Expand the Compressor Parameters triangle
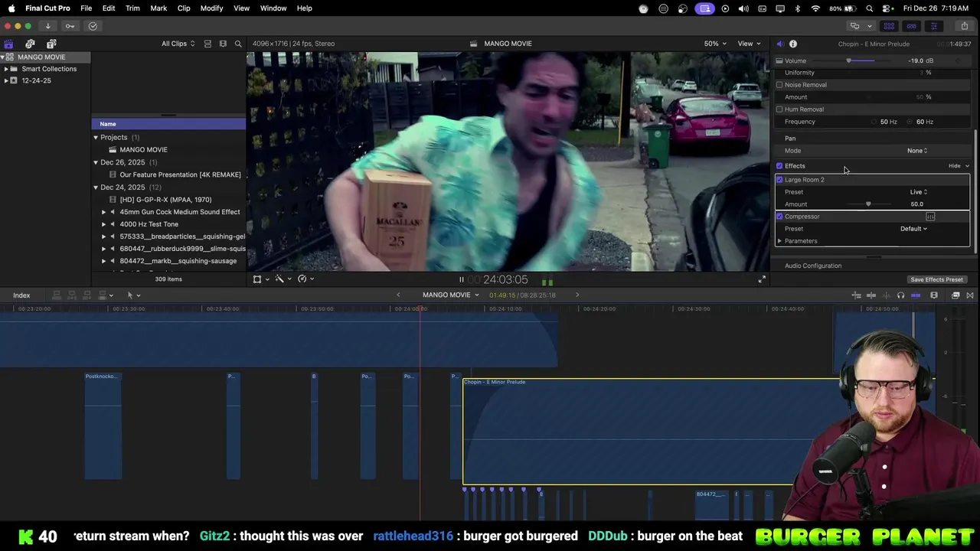 (x=779, y=241)
